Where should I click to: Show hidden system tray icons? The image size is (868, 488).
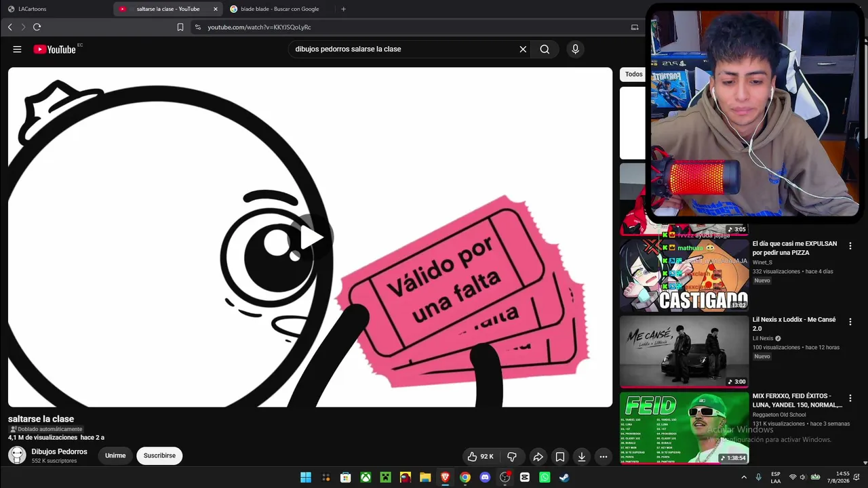tap(744, 477)
